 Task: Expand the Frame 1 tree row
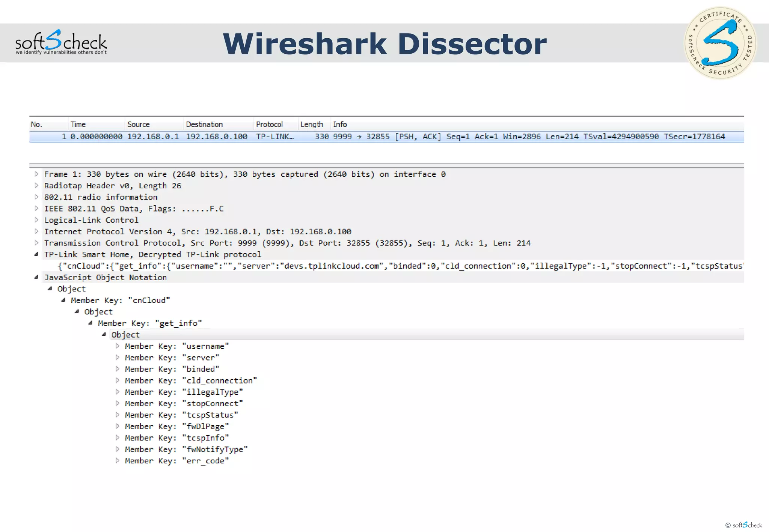(x=36, y=174)
